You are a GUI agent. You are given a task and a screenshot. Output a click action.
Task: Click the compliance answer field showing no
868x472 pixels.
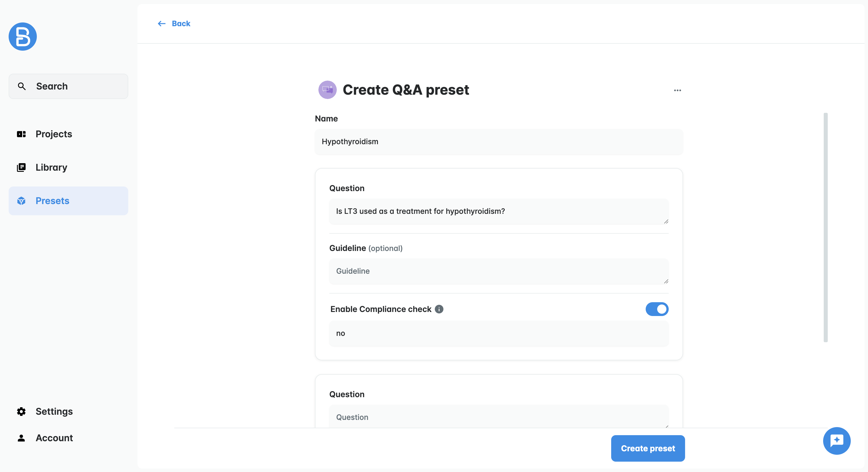[499, 334]
